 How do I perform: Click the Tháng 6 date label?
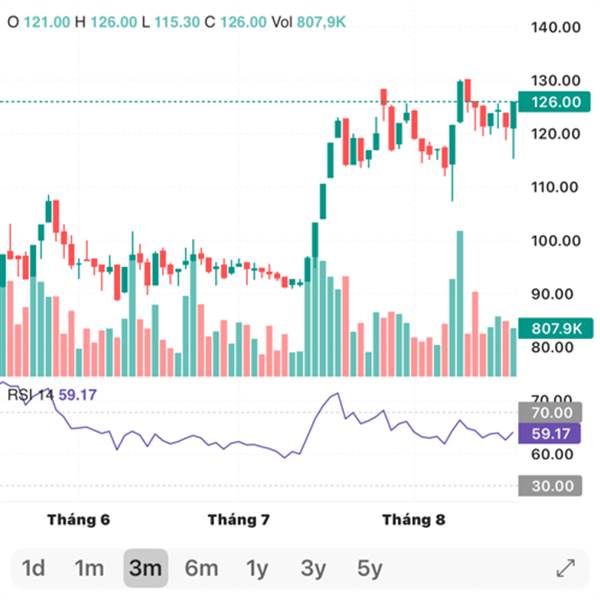coord(78,520)
